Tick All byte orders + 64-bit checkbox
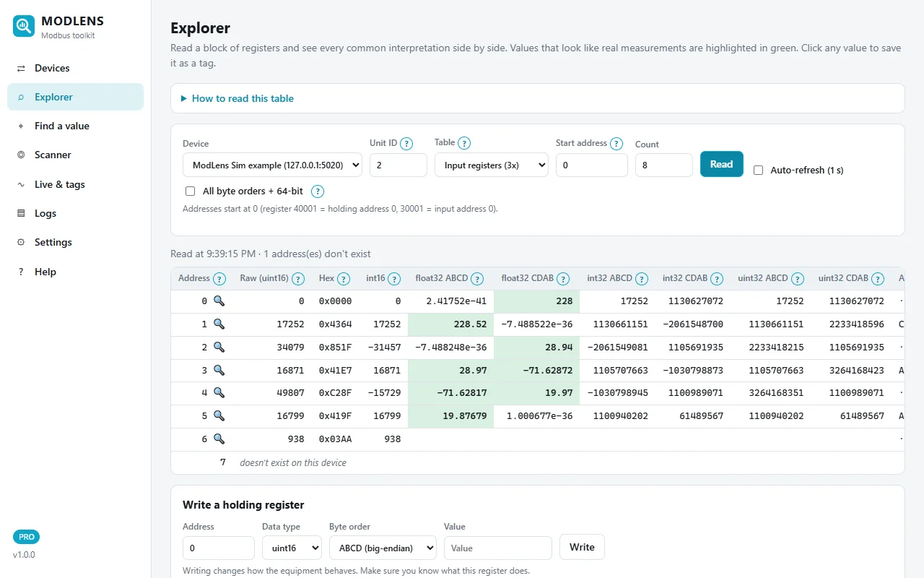 pos(191,191)
